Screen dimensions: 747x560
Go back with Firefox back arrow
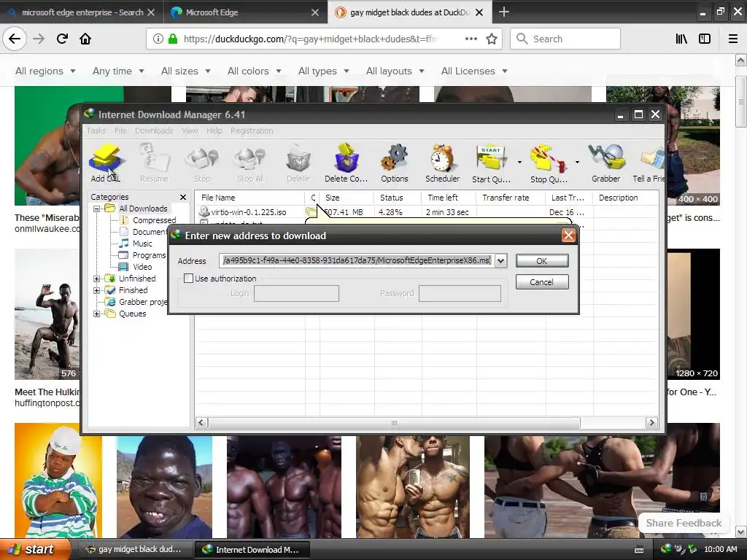(x=15, y=39)
